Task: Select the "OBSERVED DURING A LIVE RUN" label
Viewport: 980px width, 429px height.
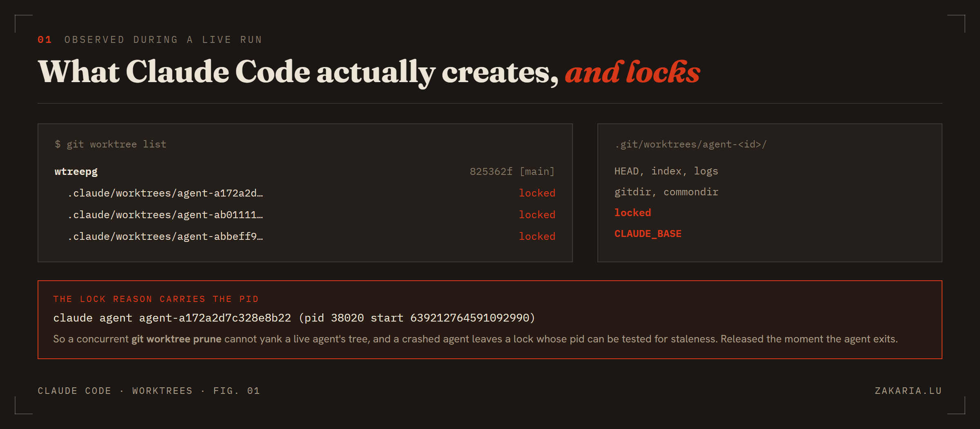Action: (163, 40)
